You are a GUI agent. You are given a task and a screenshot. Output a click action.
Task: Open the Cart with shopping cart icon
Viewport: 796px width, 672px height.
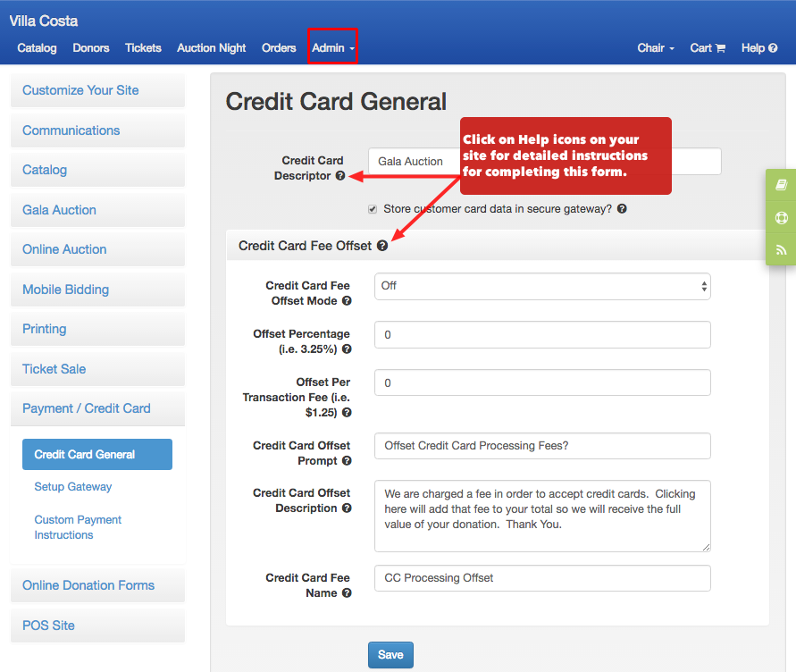click(x=708, y=47)
